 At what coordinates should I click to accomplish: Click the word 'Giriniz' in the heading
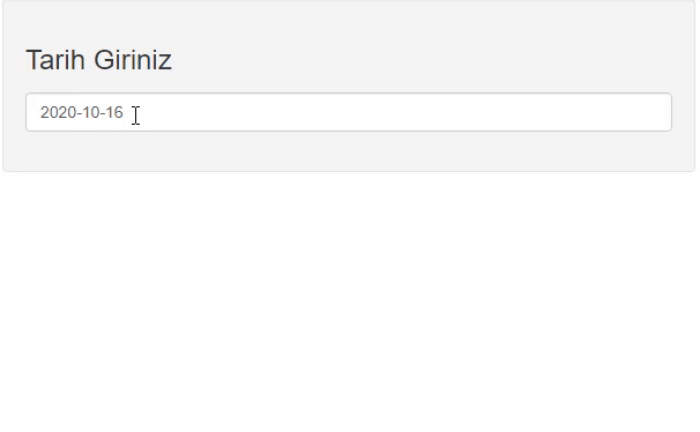pyautogui.click(x=133, y=60)
